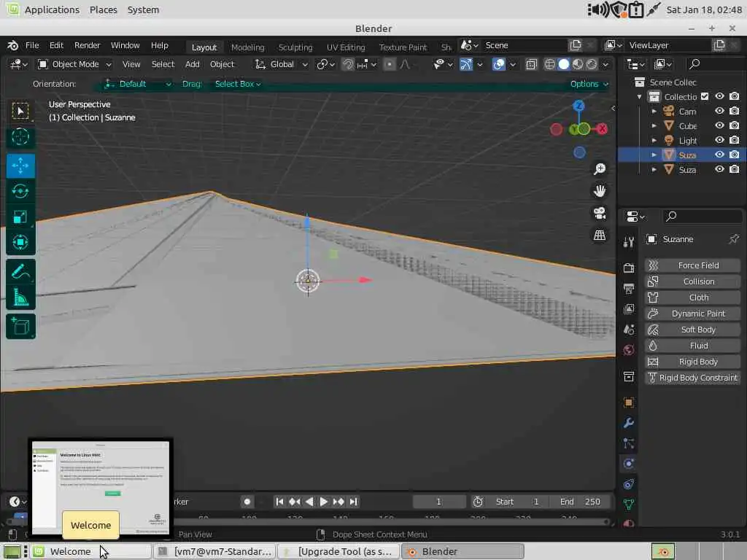
Task: Open the View Layer properties tab
Action: 628,309
